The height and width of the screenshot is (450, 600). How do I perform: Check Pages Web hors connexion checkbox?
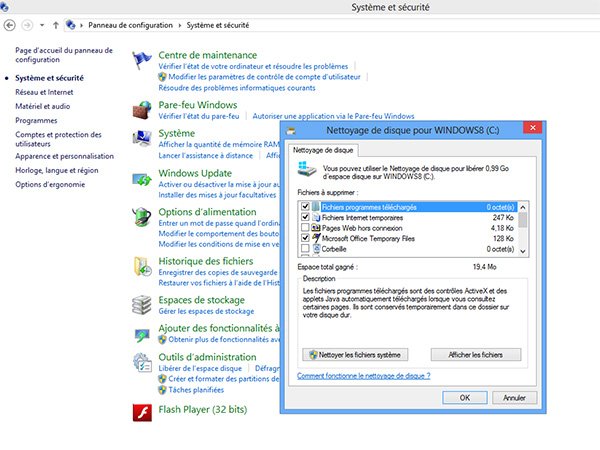(x=305, y=227)
